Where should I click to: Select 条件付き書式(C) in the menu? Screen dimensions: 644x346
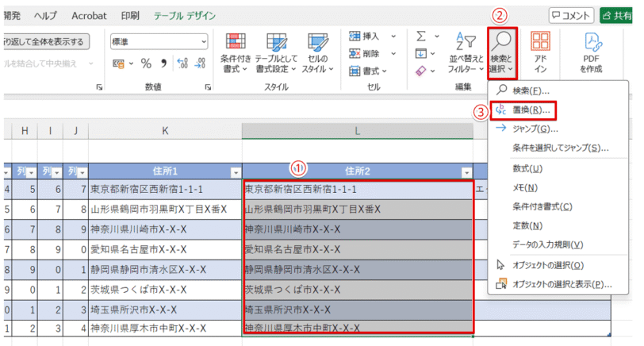[558, 206]
